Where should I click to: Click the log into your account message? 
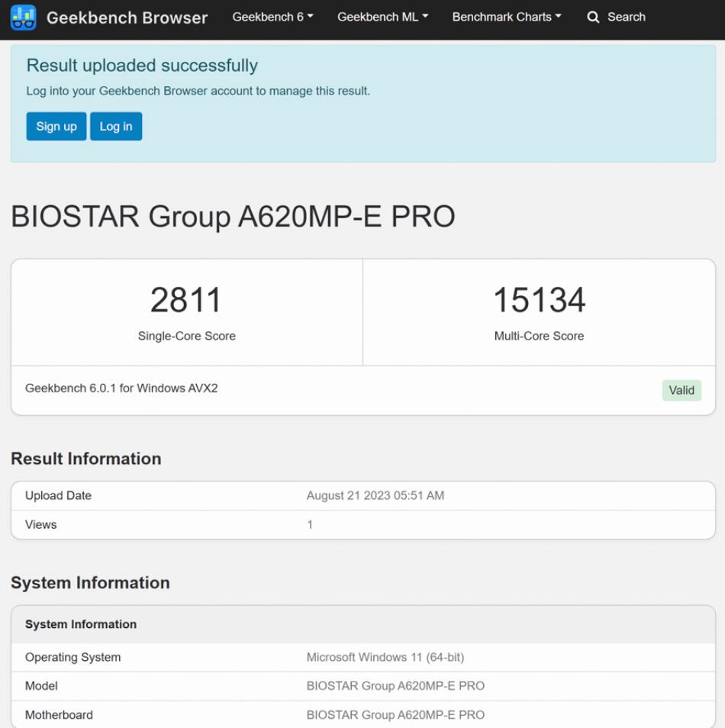[x=198, y=91]
